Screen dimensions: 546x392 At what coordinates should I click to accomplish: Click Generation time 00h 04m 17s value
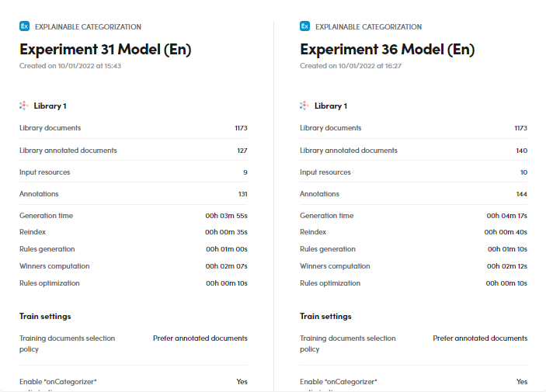[x=506, y=216]
